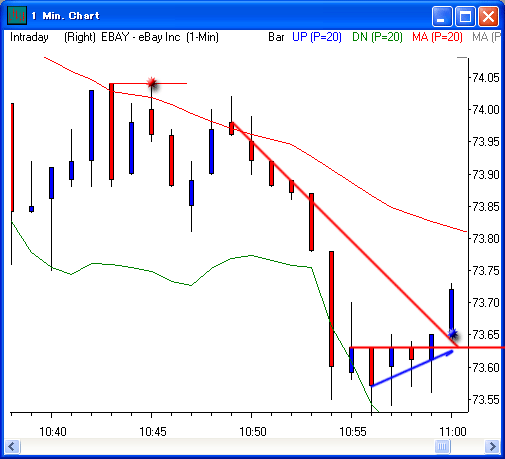Click the red star marker at the 10:45 high
This screenshot has width=505, height=459.
[152, 82]
